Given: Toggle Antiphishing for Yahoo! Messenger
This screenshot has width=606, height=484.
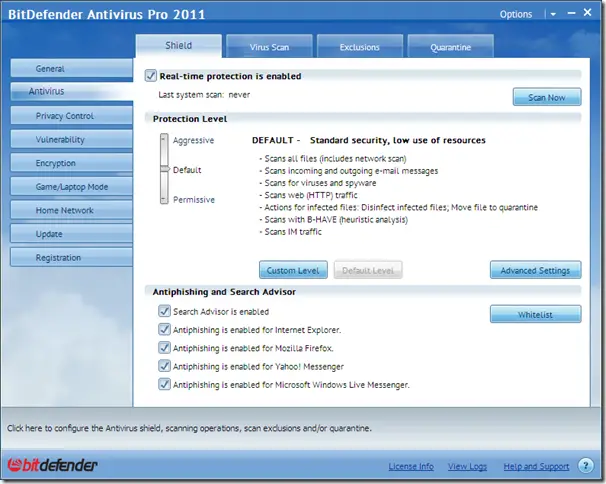Looking at the screenshot, I should tap(164, 365).
